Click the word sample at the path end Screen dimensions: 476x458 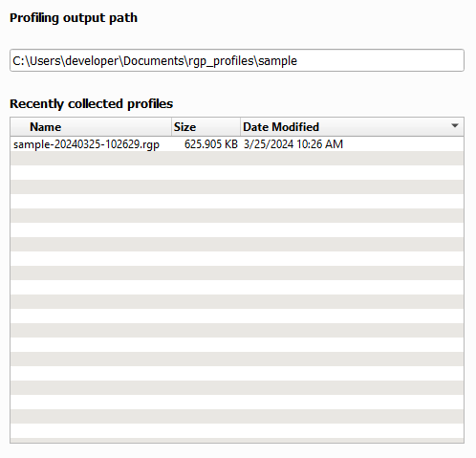[x=277, y=61]
